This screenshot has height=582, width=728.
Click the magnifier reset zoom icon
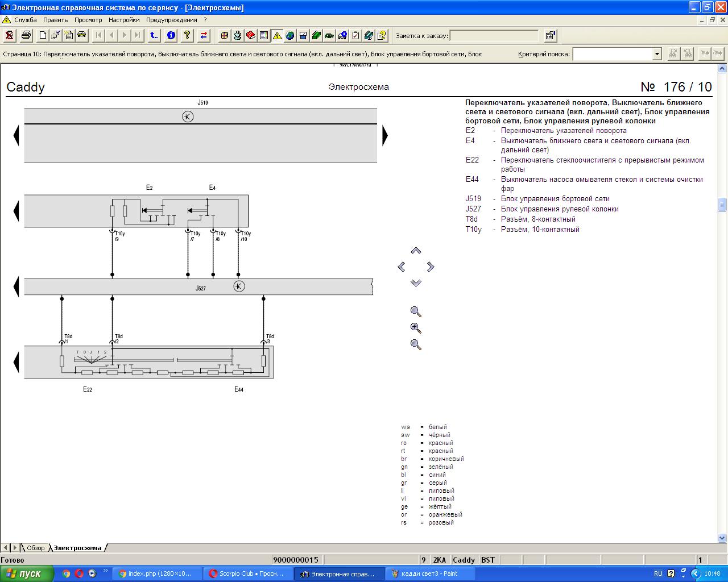point(416,311)
